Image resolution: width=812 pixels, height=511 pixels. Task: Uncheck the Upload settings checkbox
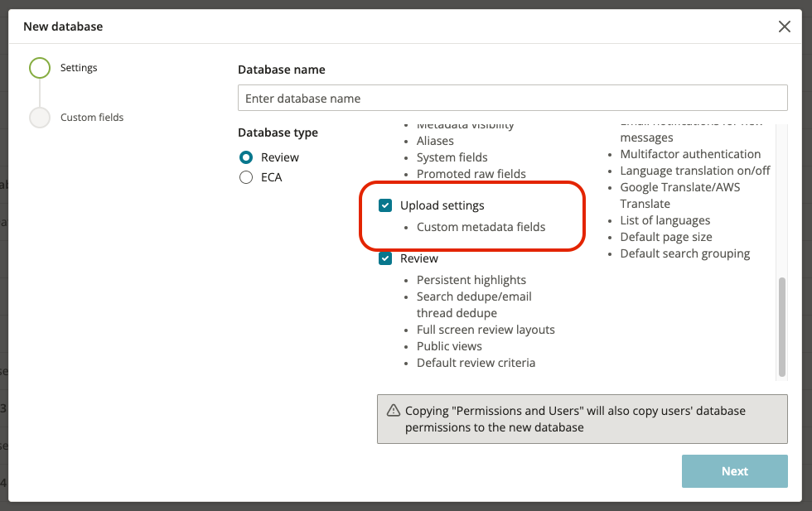coord(385,205)
